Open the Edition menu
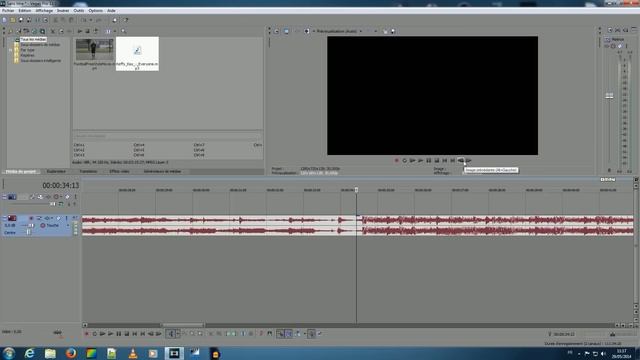The height and width of the screenshot is (360, 640). [24, 11]
